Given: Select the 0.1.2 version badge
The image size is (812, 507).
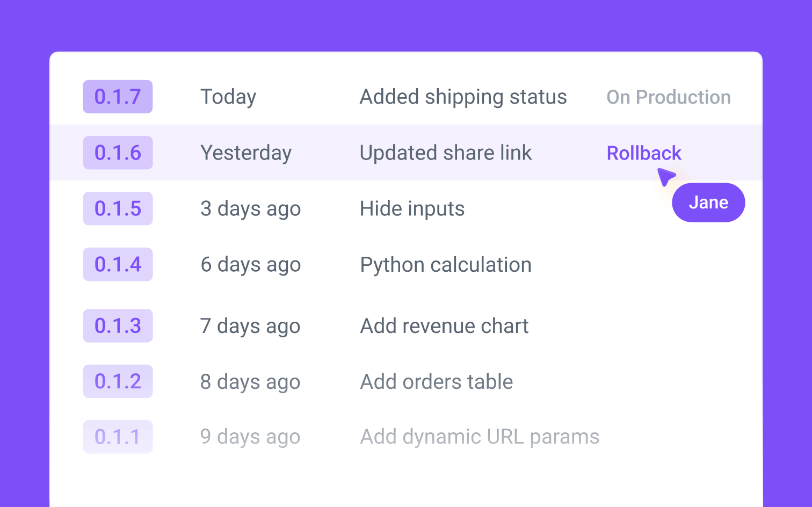Looking at the screenshot, I should pyautogui.click(x=118, y=381).
